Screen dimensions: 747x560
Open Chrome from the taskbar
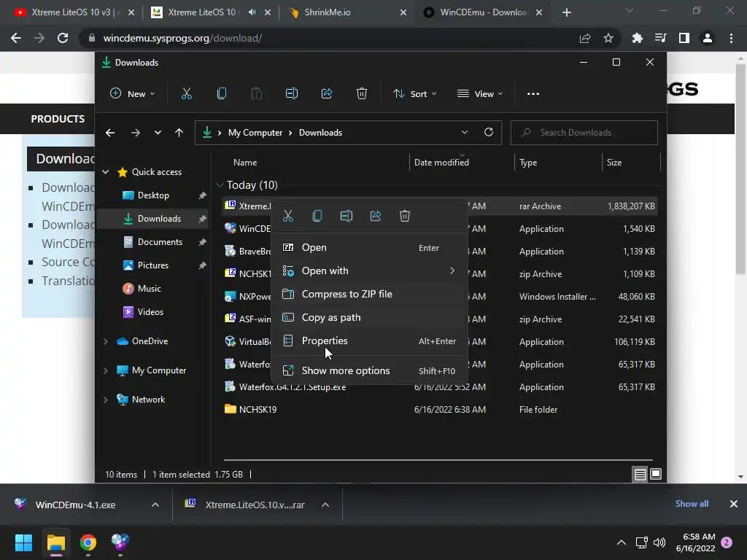88,542
